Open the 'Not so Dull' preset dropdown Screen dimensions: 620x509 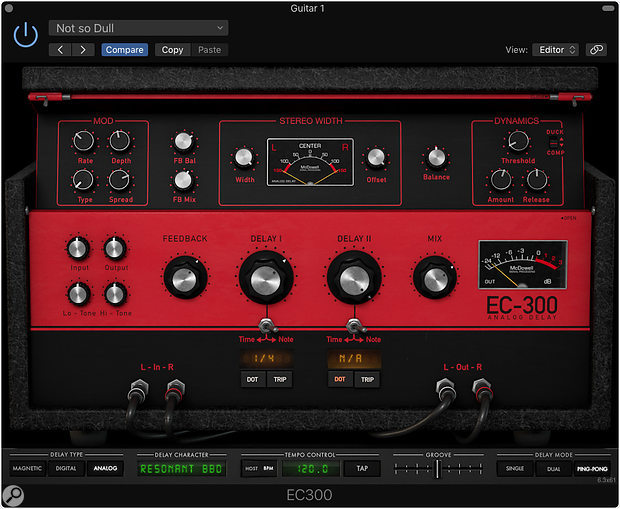click(x=138, y=28)
